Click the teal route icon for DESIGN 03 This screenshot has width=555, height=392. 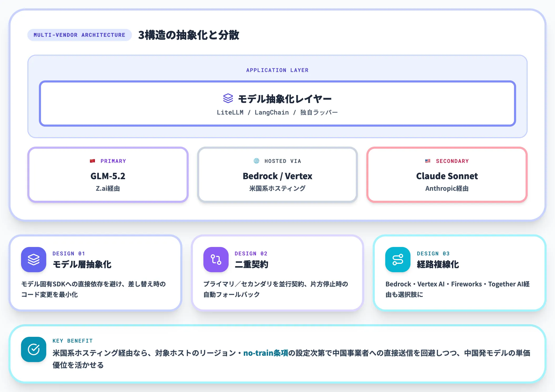click(398, 260)
